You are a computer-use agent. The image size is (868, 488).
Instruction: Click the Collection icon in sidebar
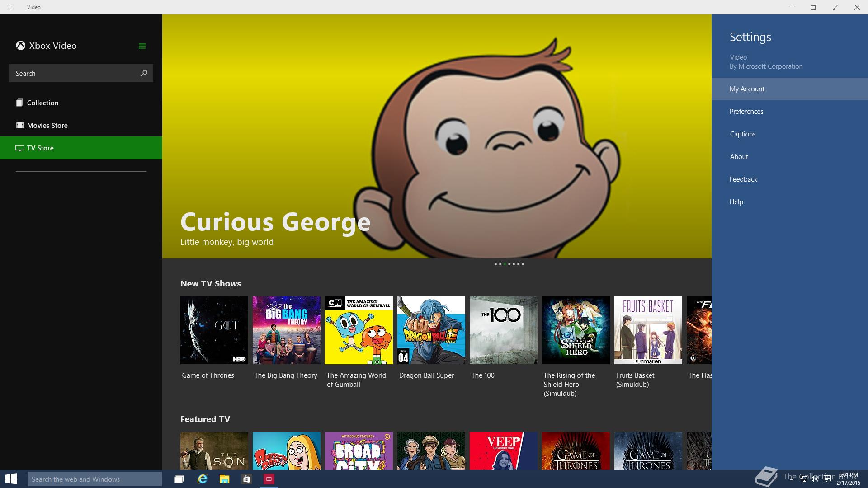pyautogui.click(x=19, y=103)
